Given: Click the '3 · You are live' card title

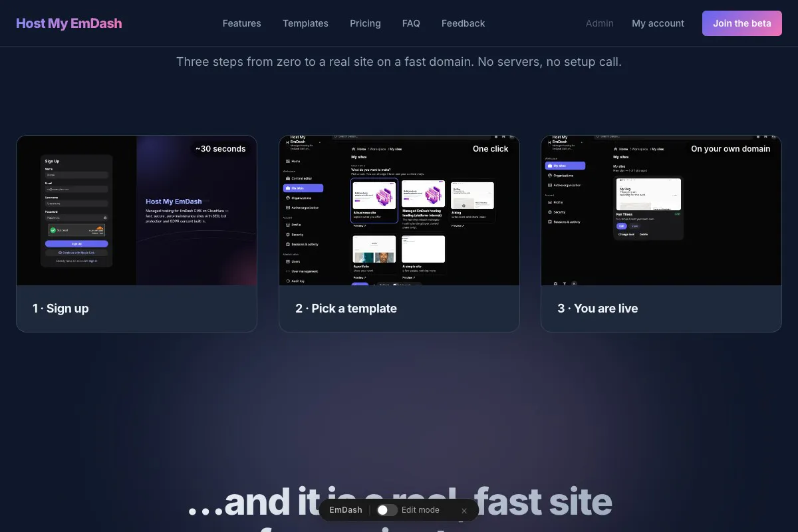Looking at the screenshot, I should 597,309.
